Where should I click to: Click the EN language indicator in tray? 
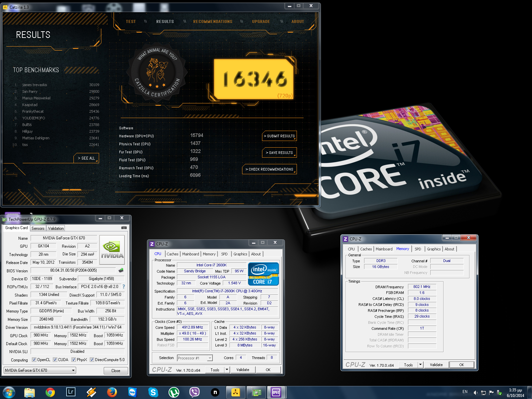pyautogui.click(x=465, y=392)
